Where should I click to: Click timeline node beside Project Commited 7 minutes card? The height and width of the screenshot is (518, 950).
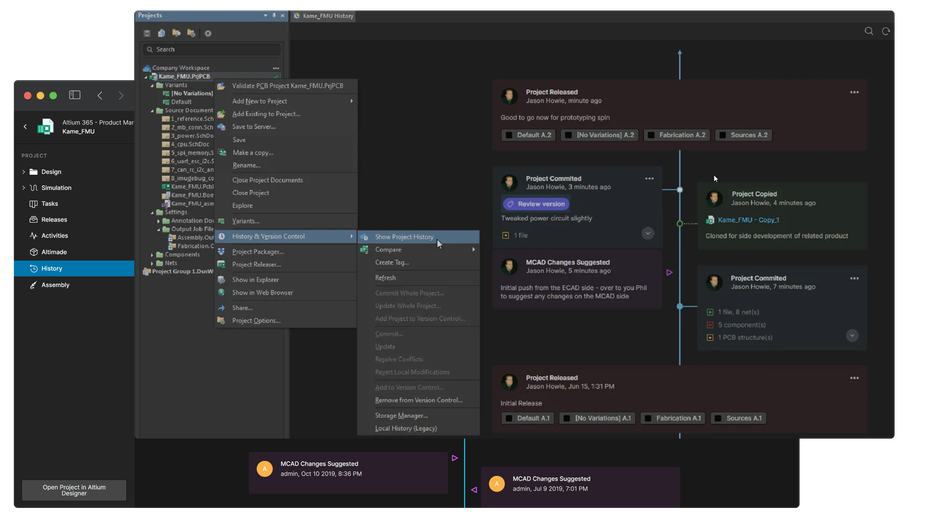click(680, 307)
